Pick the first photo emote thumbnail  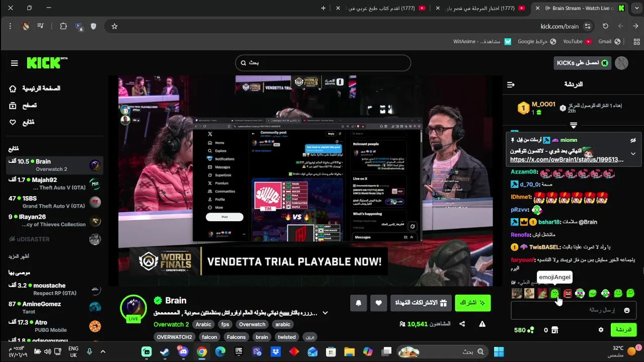click(517, 293)
